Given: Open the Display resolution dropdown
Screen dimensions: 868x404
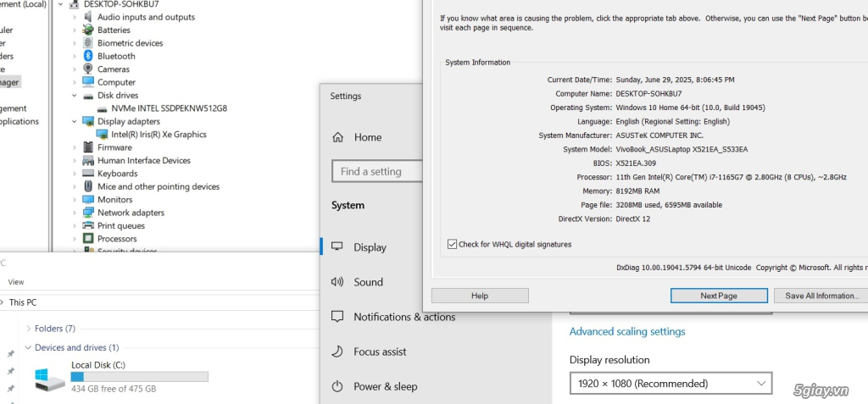Looking at the screenshot, I should coord(670,384).
